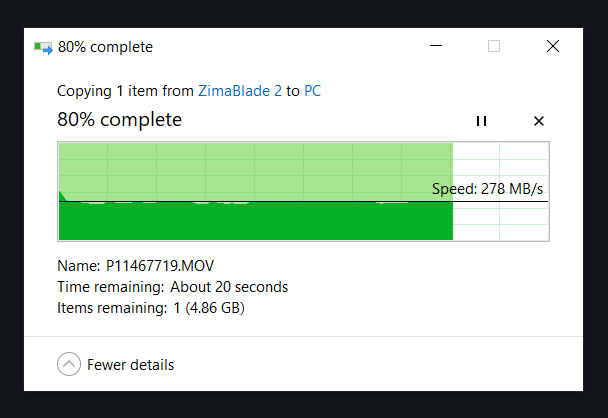
Task: Click the "Copying 1 item from" text
Action: click(x=125, y=91)
